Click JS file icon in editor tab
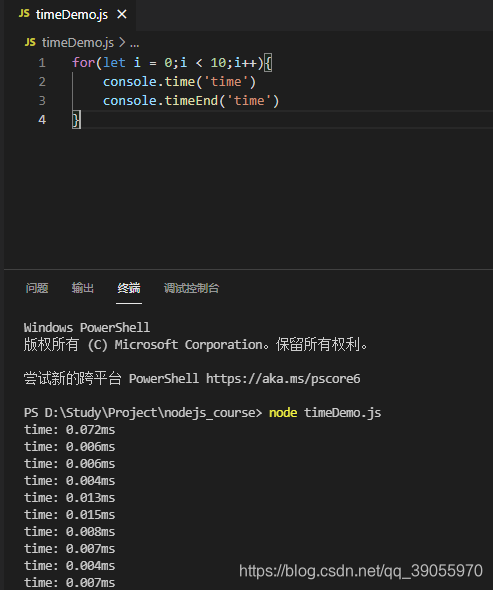 pyautogui.click(x=24, y=14)
